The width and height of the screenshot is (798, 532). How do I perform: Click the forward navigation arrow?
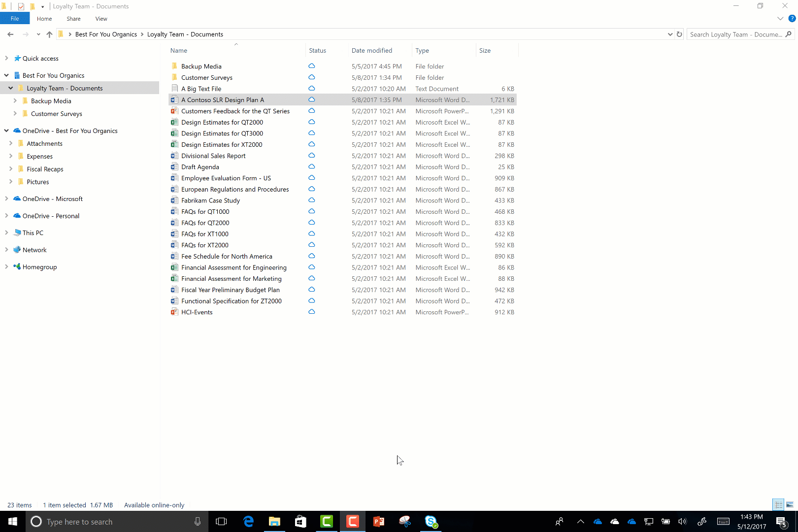[x=26, y=34]
